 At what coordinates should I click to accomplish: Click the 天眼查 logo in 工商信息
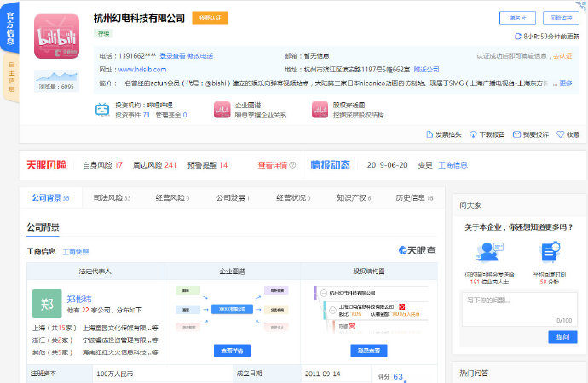tap(418, 250)
